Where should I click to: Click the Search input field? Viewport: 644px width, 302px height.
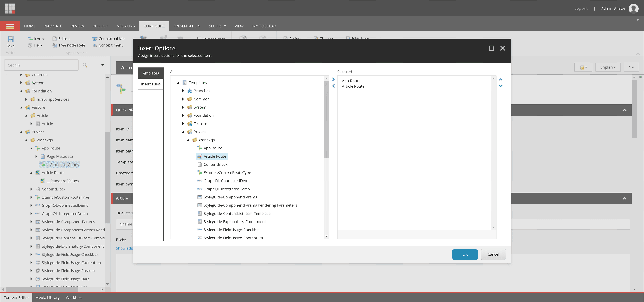pyautogui.click(x=41, y=65)
